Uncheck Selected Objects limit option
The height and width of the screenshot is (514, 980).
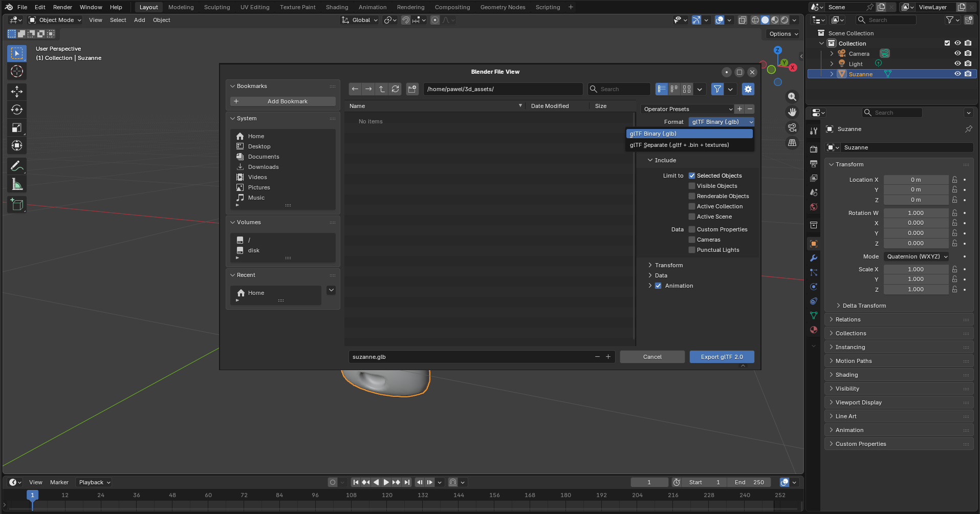click(692, 176)
